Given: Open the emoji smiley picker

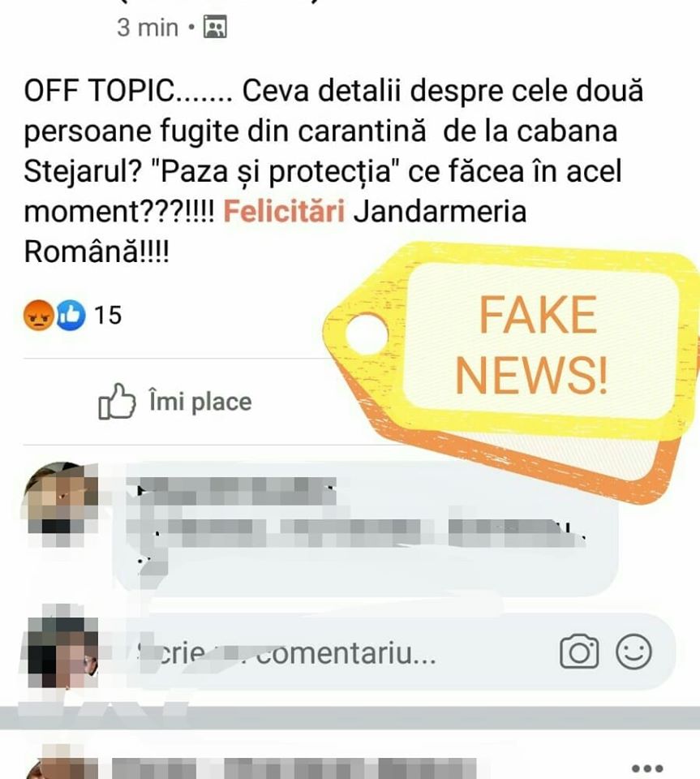Looking at the screenshot, I should pos(633,652).
